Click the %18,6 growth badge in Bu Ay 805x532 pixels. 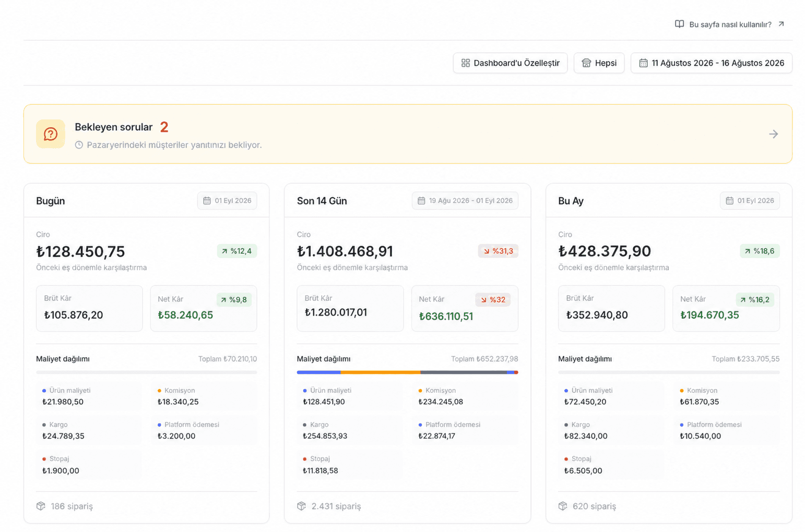coord(760,251)
